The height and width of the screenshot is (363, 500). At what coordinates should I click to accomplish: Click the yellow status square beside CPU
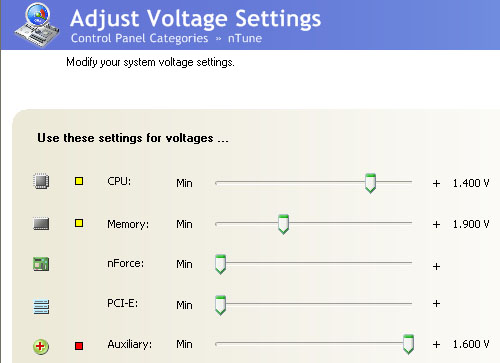point(79,181)
